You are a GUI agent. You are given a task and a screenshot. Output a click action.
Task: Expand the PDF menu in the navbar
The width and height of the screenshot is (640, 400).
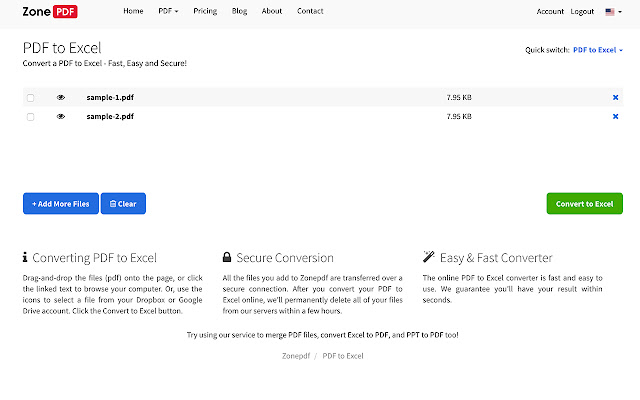[x=168, y=11]
